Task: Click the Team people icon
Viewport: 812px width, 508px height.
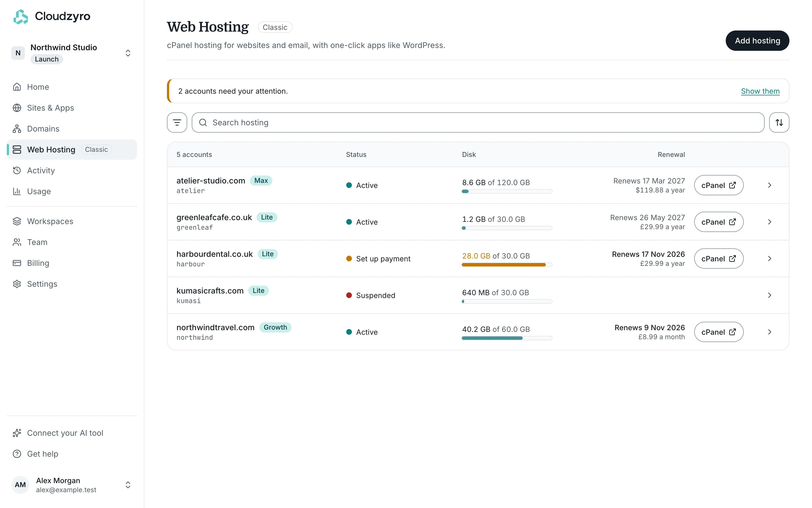Action: pos(17,242)
